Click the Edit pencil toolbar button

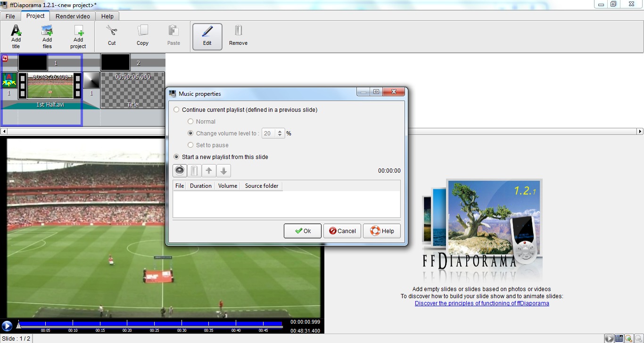[207, 37]
